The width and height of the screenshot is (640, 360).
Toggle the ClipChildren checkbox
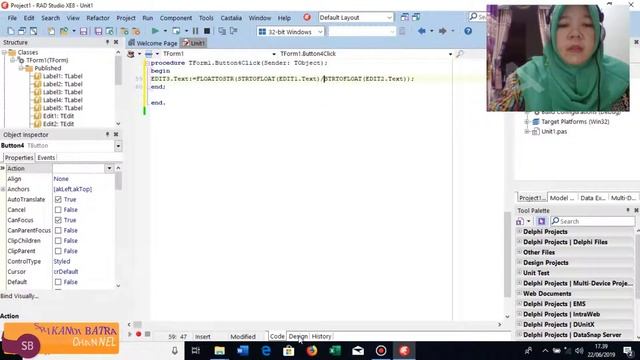pos(58,241)
